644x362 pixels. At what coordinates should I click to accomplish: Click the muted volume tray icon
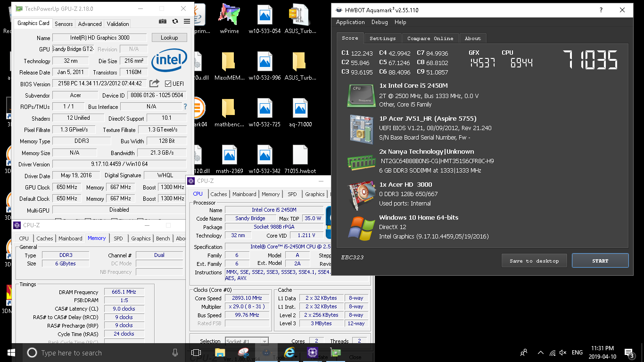(x=562, y=353)
